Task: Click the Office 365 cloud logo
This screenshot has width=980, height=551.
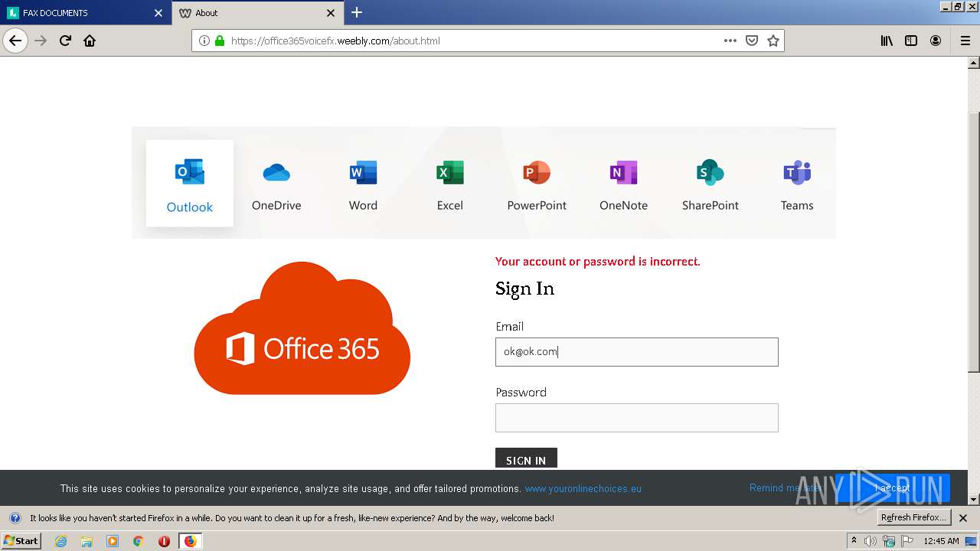Action: [302, 328]
